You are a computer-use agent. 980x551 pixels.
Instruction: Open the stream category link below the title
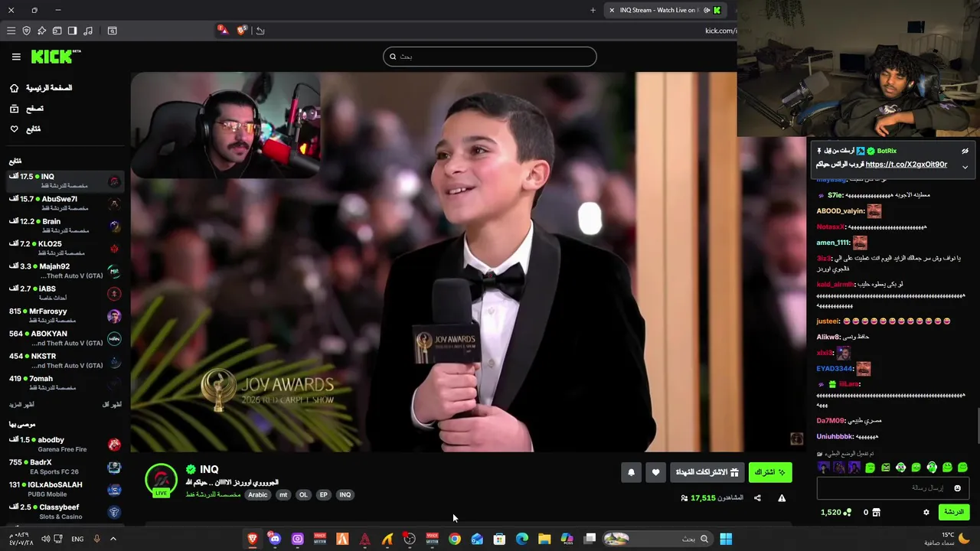tap(213, 494)
